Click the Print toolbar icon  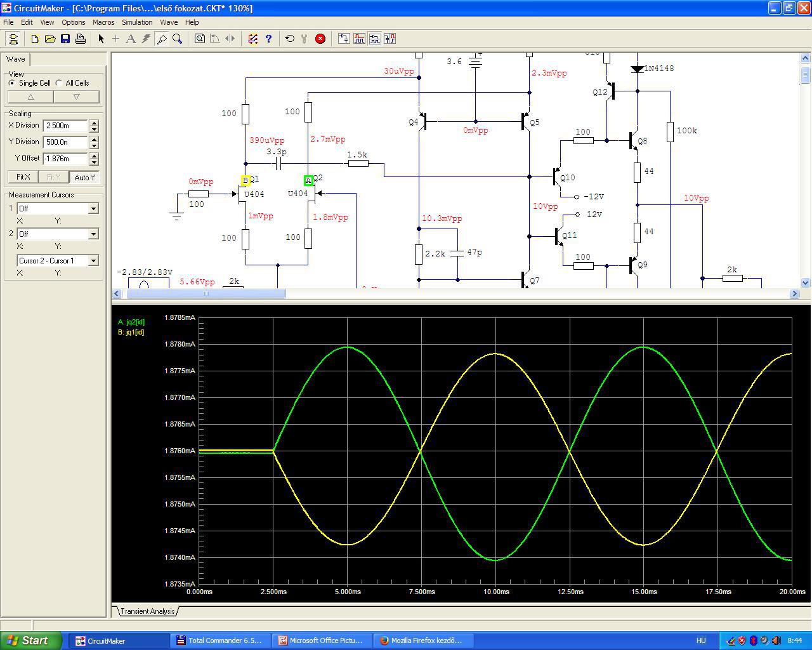tap(81, 39)
